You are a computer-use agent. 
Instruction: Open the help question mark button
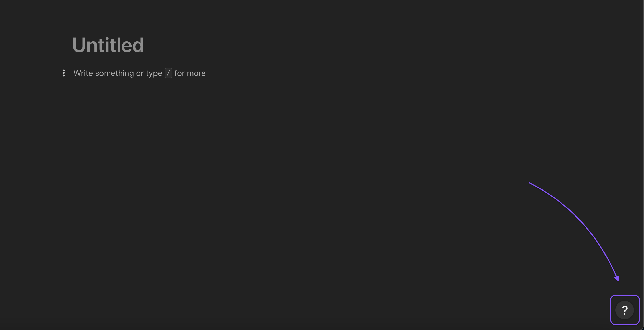tap(625, 310)
